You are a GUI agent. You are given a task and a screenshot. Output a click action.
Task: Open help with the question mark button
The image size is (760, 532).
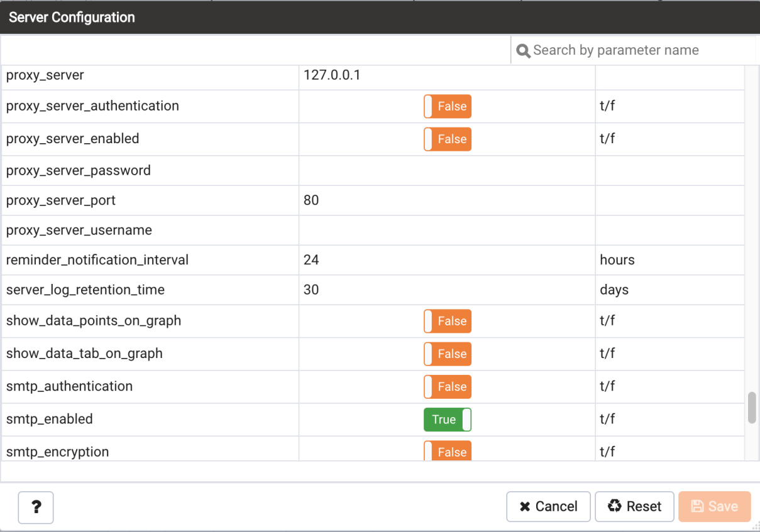click(36, 507)
